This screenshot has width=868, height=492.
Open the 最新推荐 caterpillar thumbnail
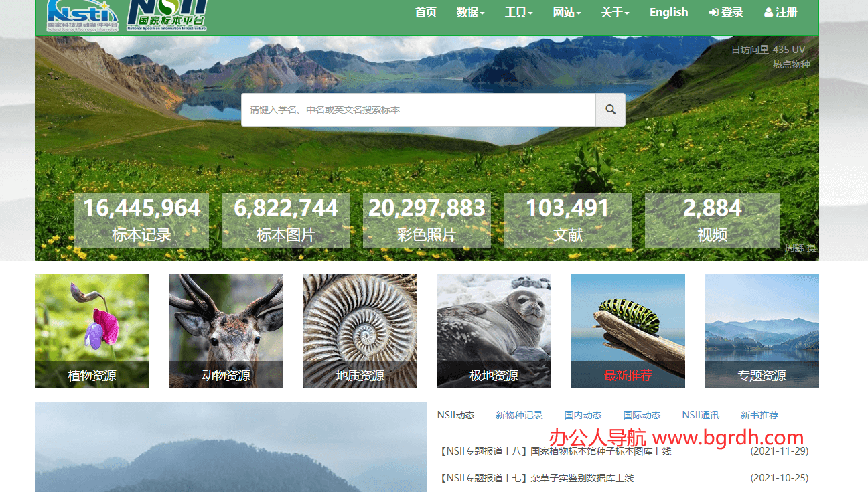628,331
